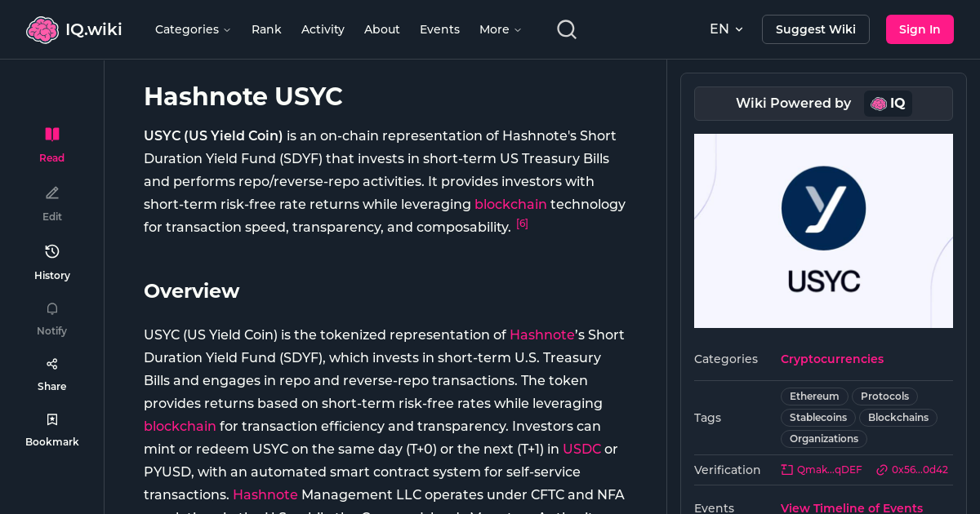Open the Categories dropdown
This screenshot has width=980, height=514.
[193, 29]
